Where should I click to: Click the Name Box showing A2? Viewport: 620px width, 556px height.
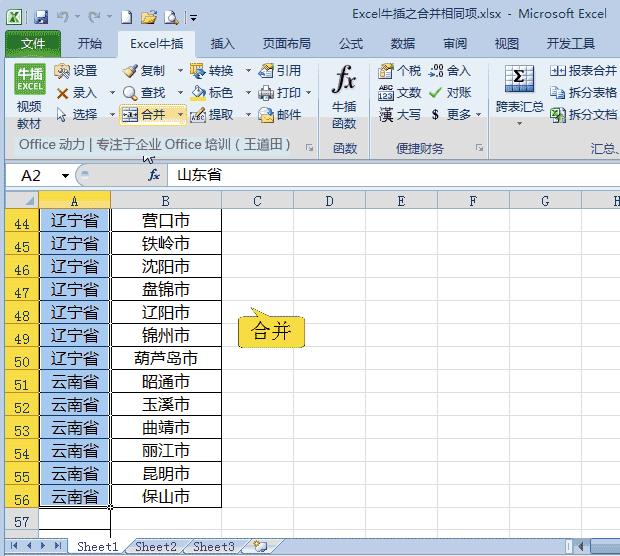[x=32, y=175]
